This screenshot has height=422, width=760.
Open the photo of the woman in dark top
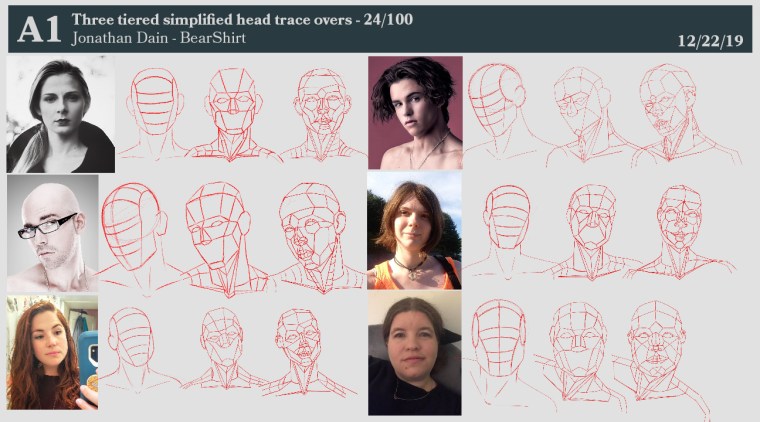[414, 353]
